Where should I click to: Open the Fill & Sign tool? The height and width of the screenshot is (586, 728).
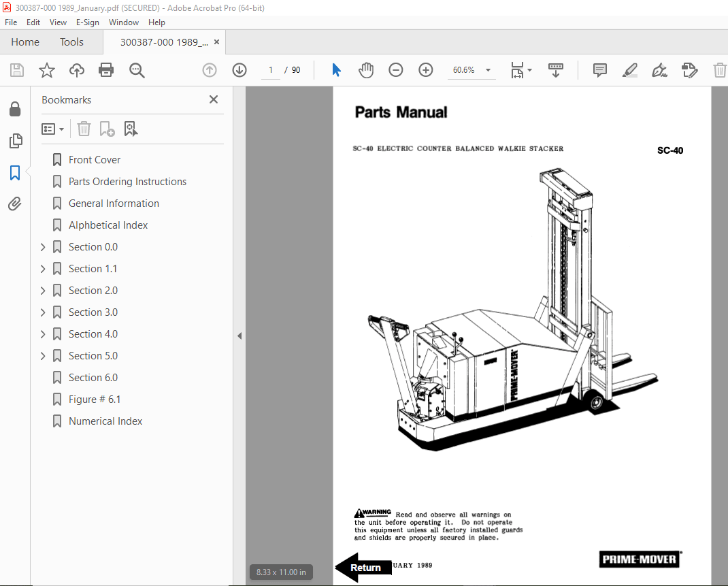659,69
